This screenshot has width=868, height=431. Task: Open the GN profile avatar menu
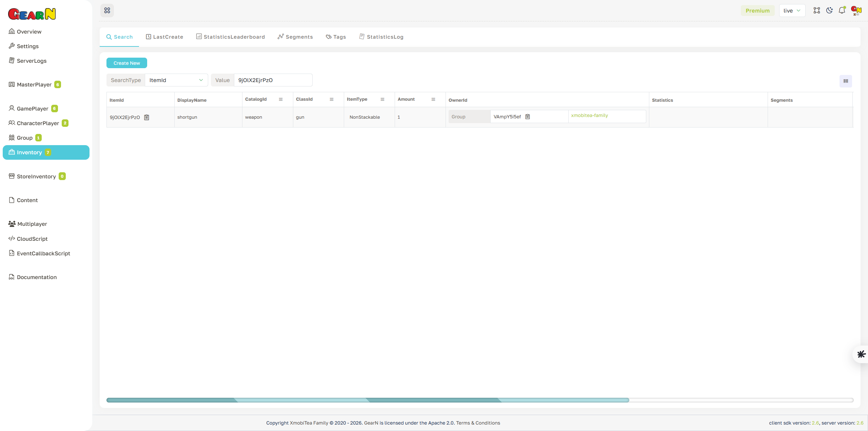(856, 10)
